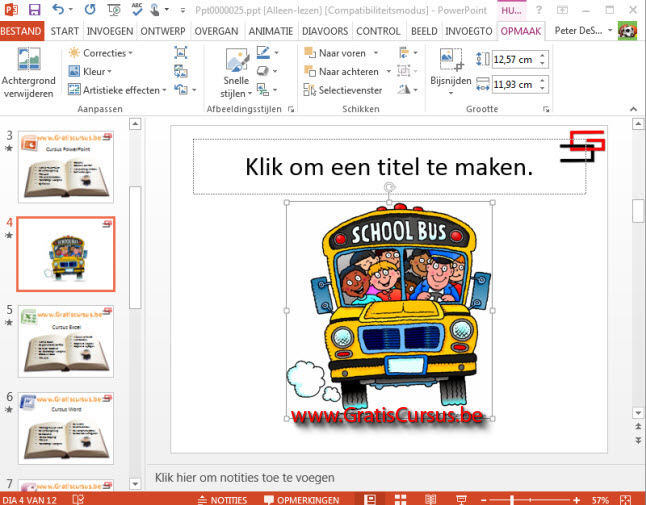Decrease picture width stepper down
This screenshot has height=505, width=646.
[543, 89]
